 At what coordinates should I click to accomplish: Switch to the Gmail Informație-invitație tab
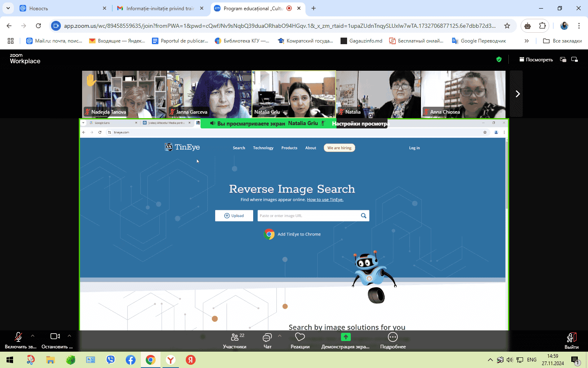pyautogui.click(x=159, y=8)
